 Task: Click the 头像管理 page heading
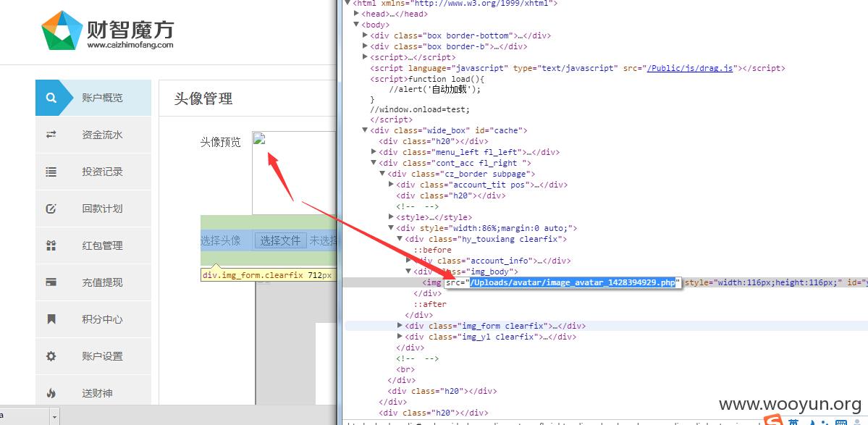pyautogui.click(x=203, y=99)
